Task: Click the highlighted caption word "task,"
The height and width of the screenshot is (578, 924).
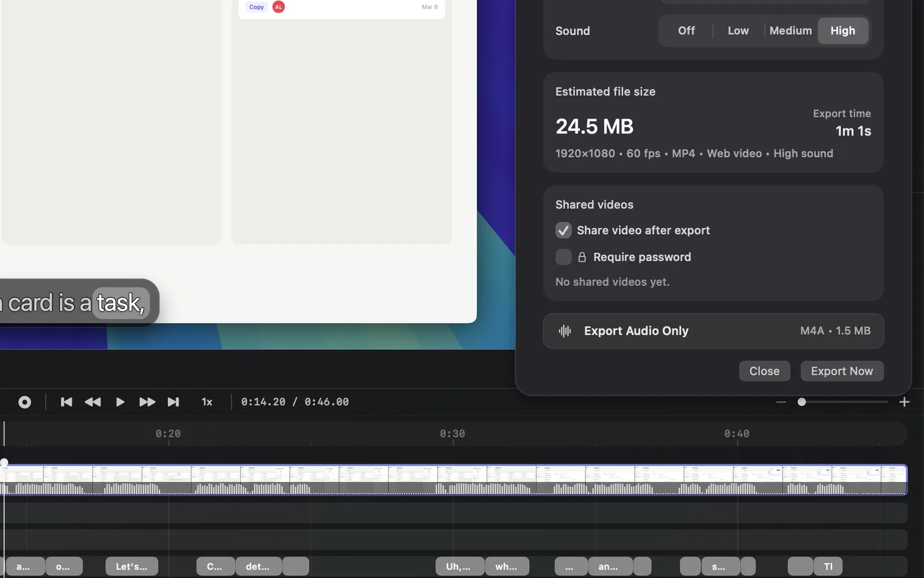Action: click(121, 303)
